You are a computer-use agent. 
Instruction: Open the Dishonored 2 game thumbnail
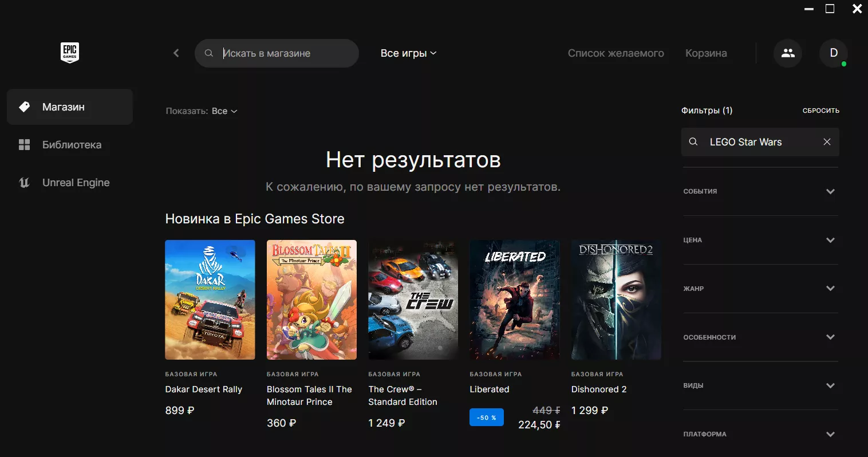click(x=616, y=300)
